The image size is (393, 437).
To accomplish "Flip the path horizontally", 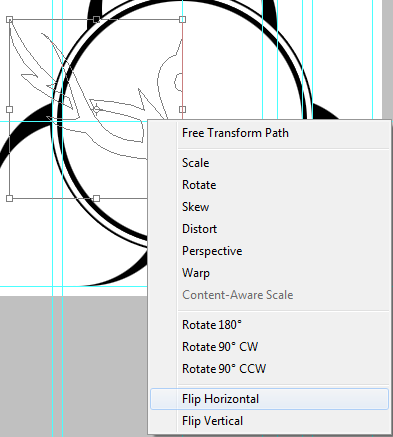I will point(269,399).
